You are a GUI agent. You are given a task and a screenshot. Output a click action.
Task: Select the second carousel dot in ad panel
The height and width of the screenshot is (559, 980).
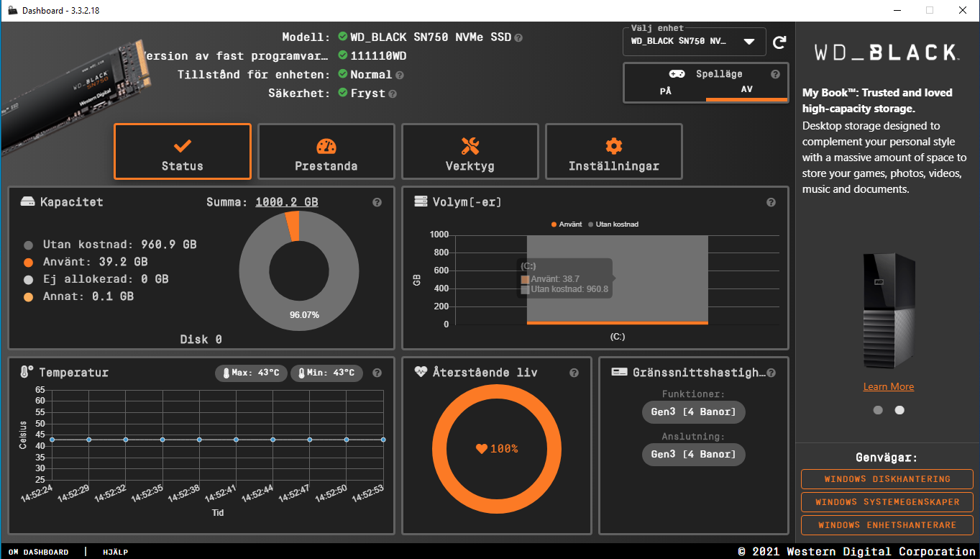[899, 410]
